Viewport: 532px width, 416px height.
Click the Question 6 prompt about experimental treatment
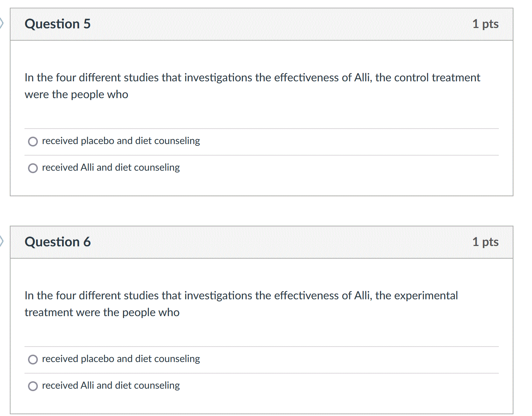241,304
